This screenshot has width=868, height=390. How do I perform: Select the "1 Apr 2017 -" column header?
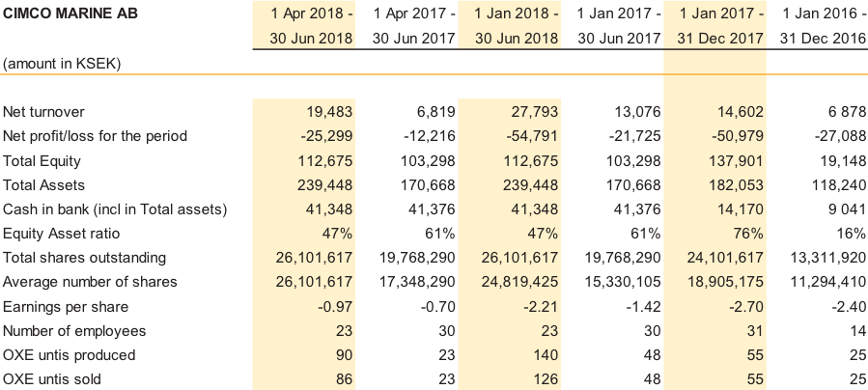click(415, 14)
